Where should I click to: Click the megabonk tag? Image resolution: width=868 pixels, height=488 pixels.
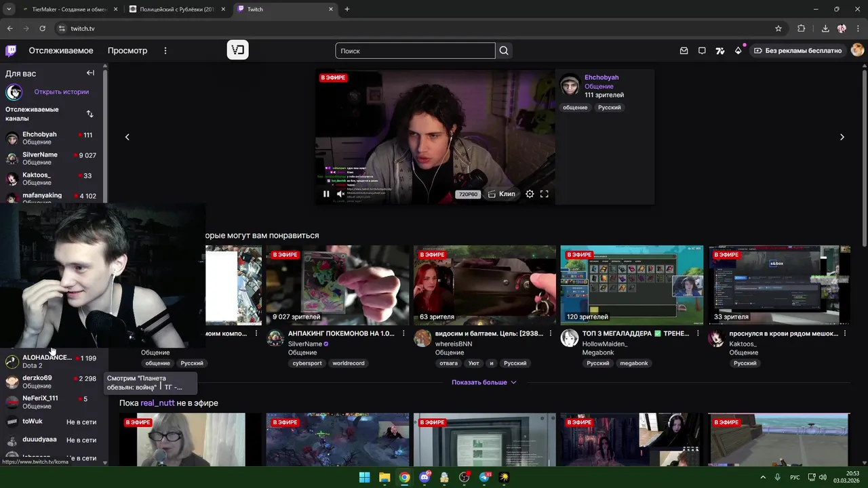[634, 363]
